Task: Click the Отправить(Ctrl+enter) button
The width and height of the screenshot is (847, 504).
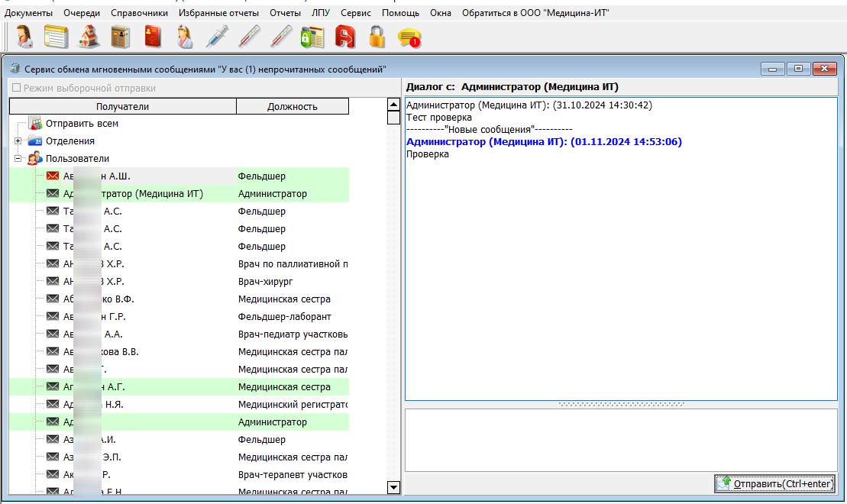Action: tap(774, 483)
